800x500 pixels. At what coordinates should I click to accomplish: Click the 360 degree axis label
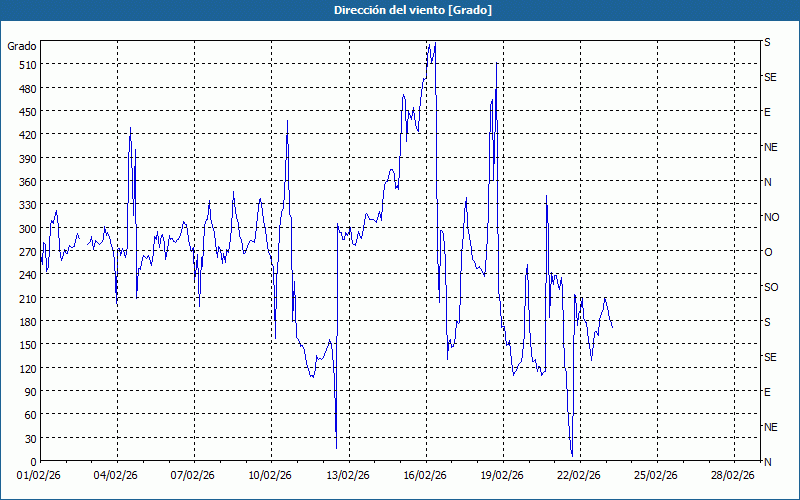tap(26, 182)
